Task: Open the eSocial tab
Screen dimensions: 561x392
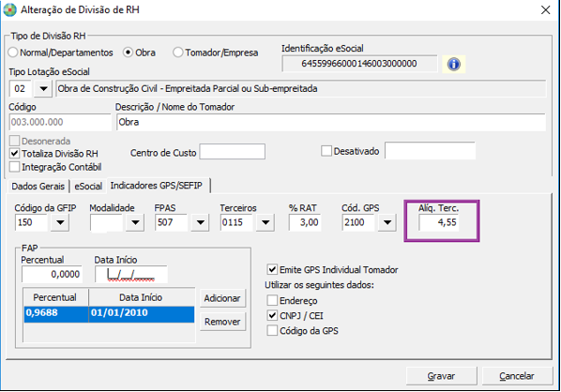Action: coord(88,187)
